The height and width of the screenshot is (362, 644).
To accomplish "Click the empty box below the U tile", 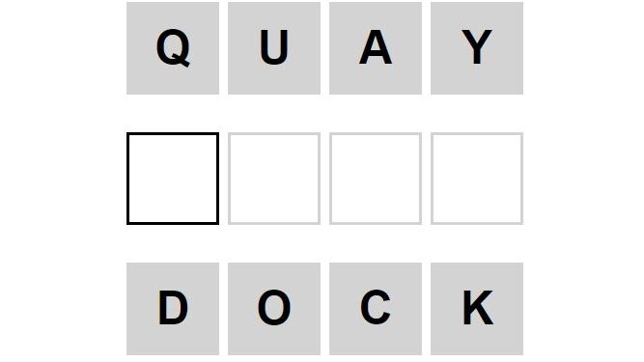I will [x=274, y=179].
